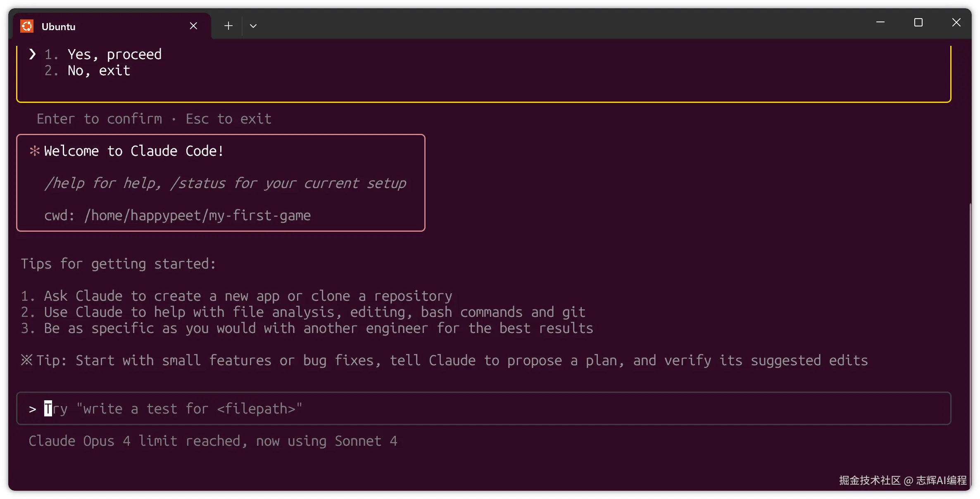
Task: Open a new terminal tab with plus
Action: 228,26
